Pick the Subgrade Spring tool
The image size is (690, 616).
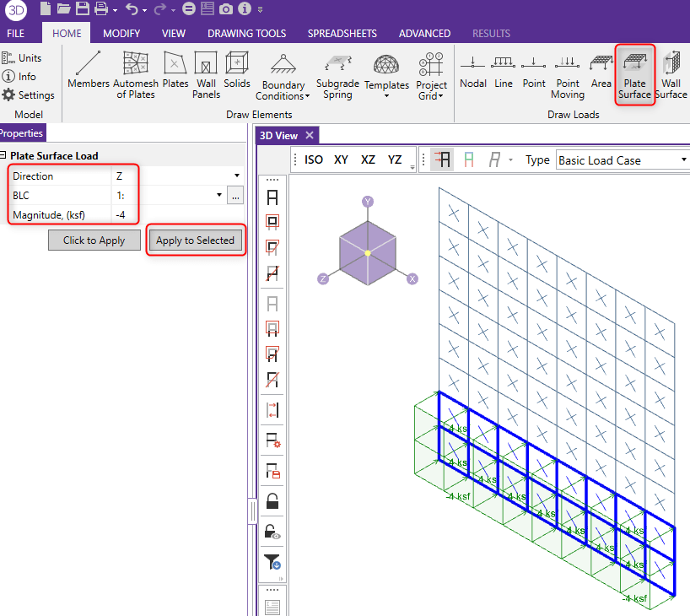click(x=337, y=75)
